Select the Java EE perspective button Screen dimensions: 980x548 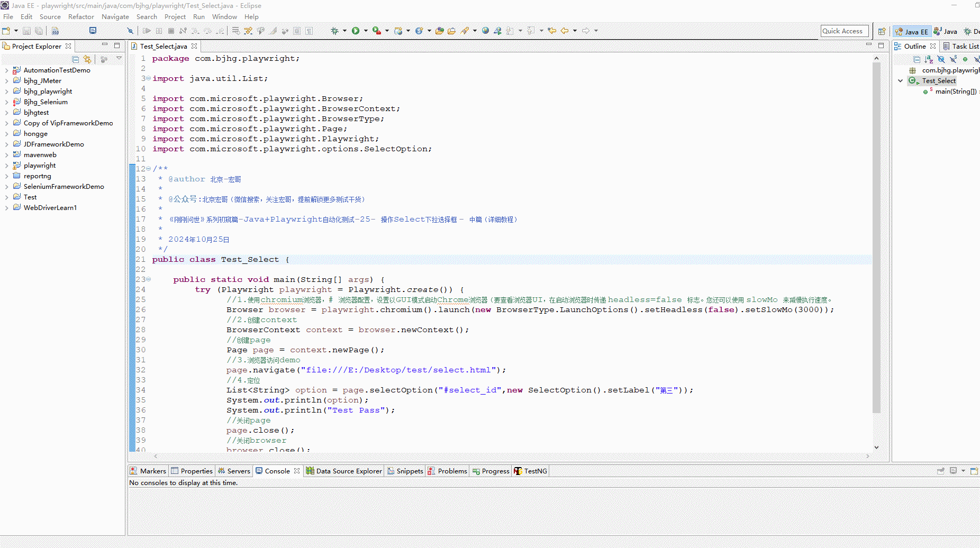pyautogui.click(x=912, y=31)
